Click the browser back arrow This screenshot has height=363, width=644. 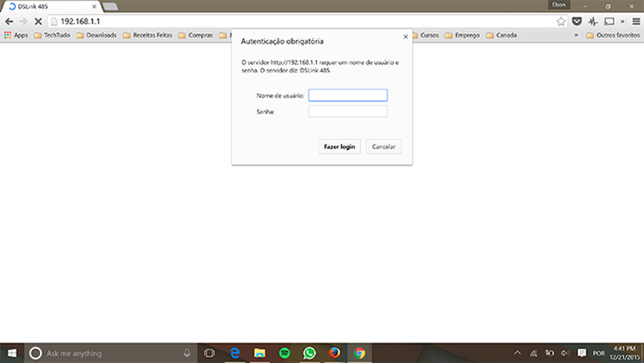coord(9,22)
